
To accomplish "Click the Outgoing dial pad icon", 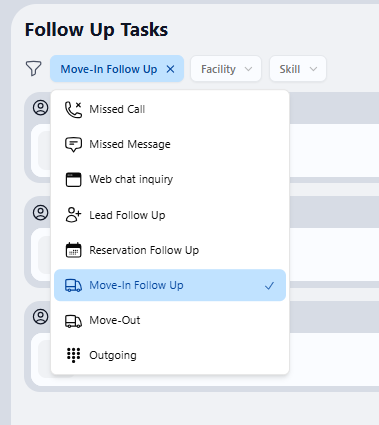I will click(73, 355).
